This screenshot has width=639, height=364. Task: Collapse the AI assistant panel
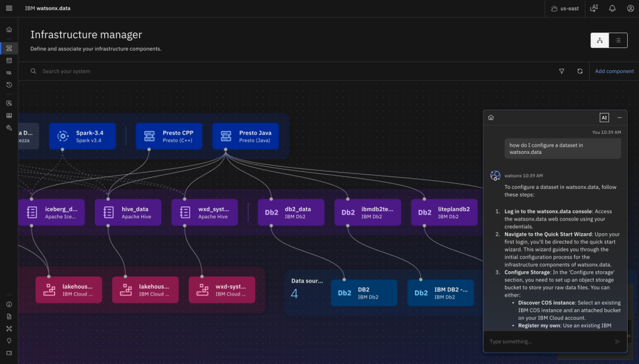(x=620, y=117)
